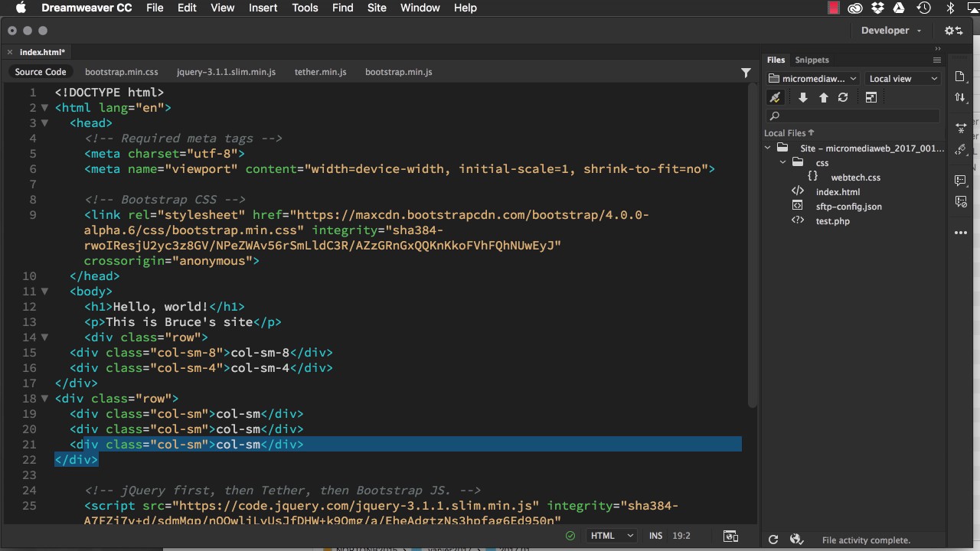This screenshot has width=980, height=551.
Task: Open Creative Cloud menu bar icon
Action: 855,8
